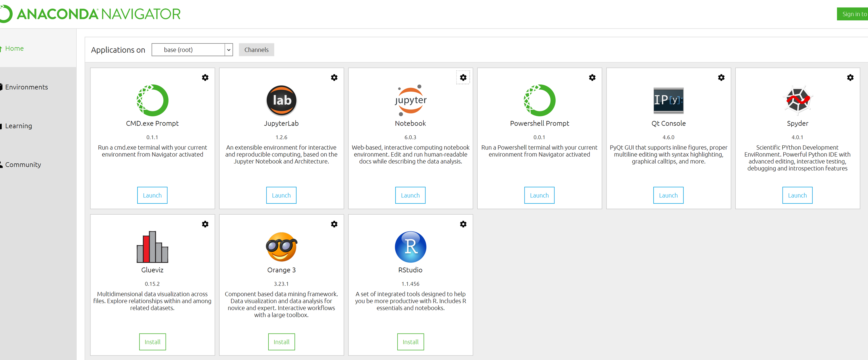Click the Notebook tile's gear settings icon
This screenshot has width=868, height=360.
pos(463,78)
